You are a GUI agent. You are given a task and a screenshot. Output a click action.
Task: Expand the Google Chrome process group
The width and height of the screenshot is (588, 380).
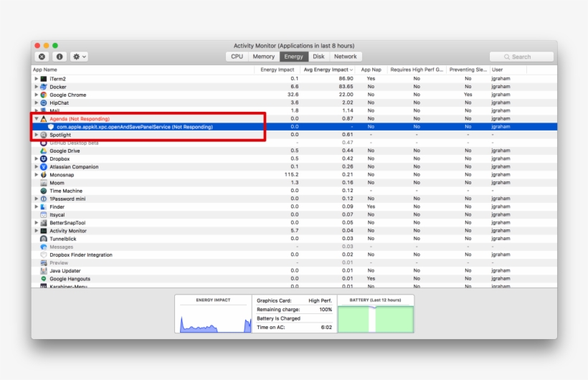pos(37,95)
